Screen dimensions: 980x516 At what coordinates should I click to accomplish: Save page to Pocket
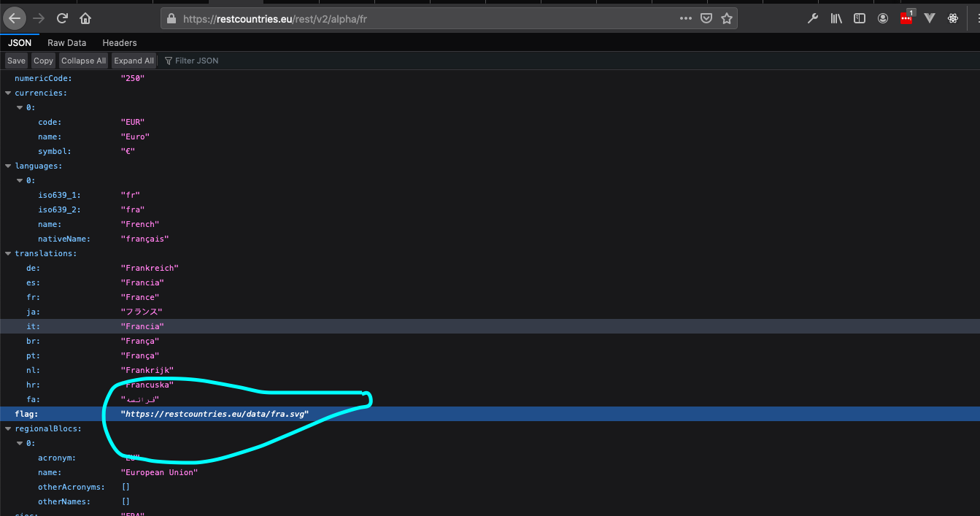point(706,18)
